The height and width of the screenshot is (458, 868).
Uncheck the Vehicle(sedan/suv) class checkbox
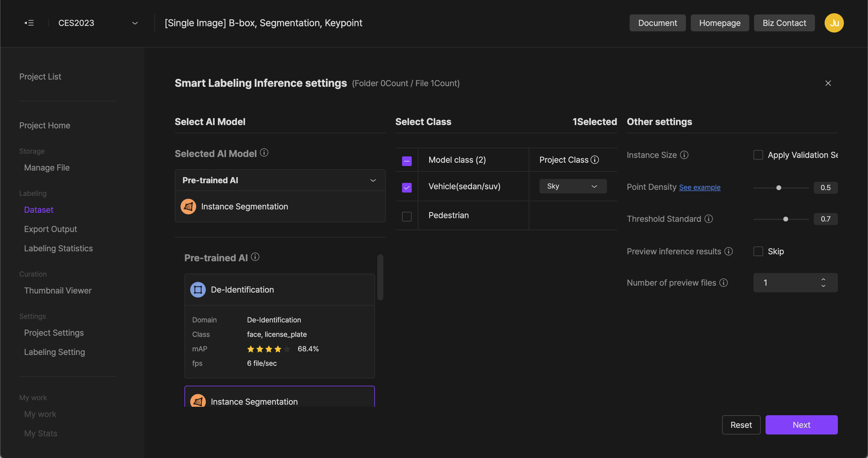pyautogui.click(x=407, y=187)
